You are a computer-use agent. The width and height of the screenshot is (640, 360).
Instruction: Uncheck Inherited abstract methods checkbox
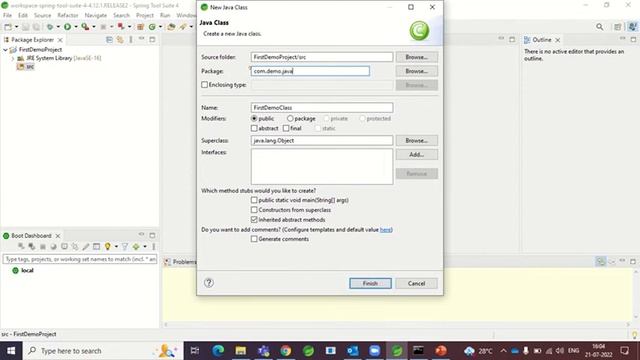(x=254, y=220)
